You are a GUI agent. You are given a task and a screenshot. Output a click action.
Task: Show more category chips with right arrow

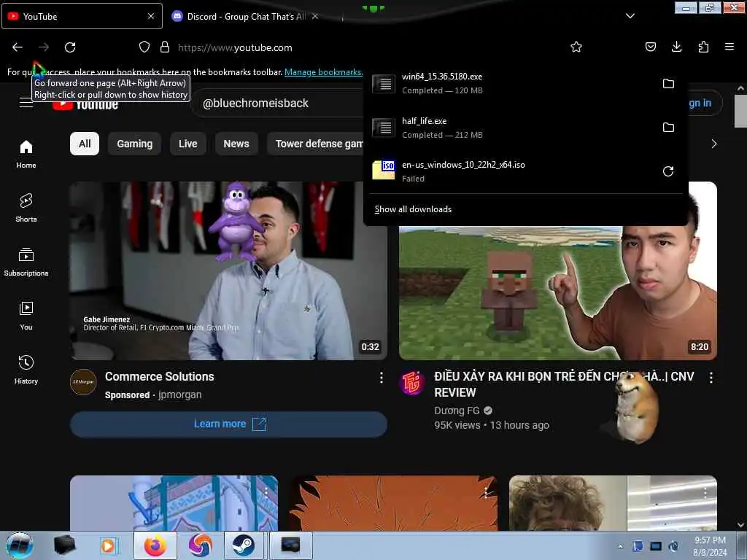click(713, 144)
